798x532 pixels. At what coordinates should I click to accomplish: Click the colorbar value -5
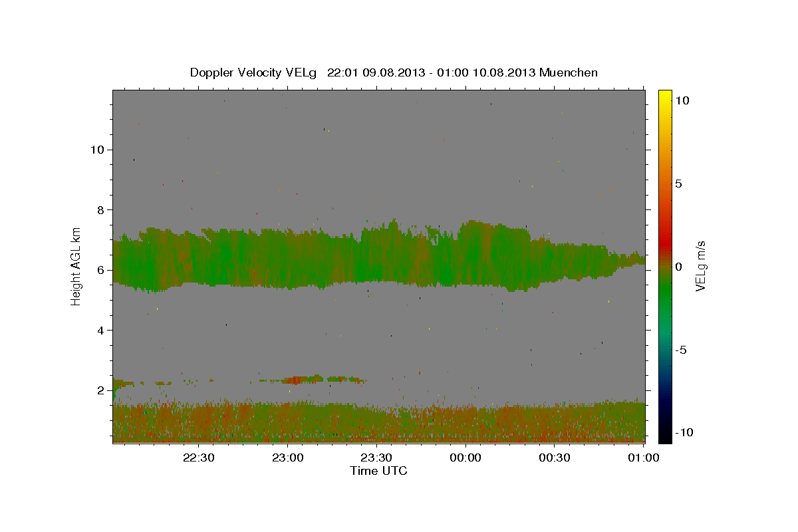pos(681,350)
